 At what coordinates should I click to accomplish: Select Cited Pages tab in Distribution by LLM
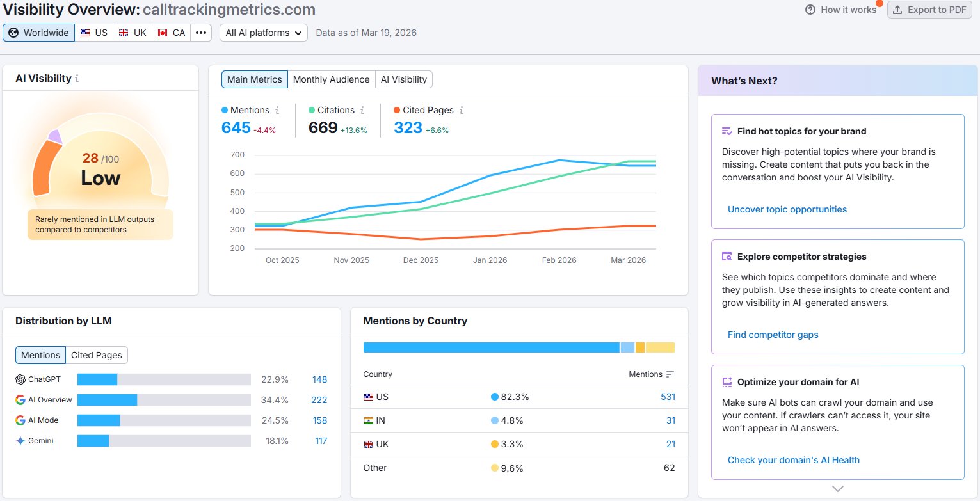point(97,355)
